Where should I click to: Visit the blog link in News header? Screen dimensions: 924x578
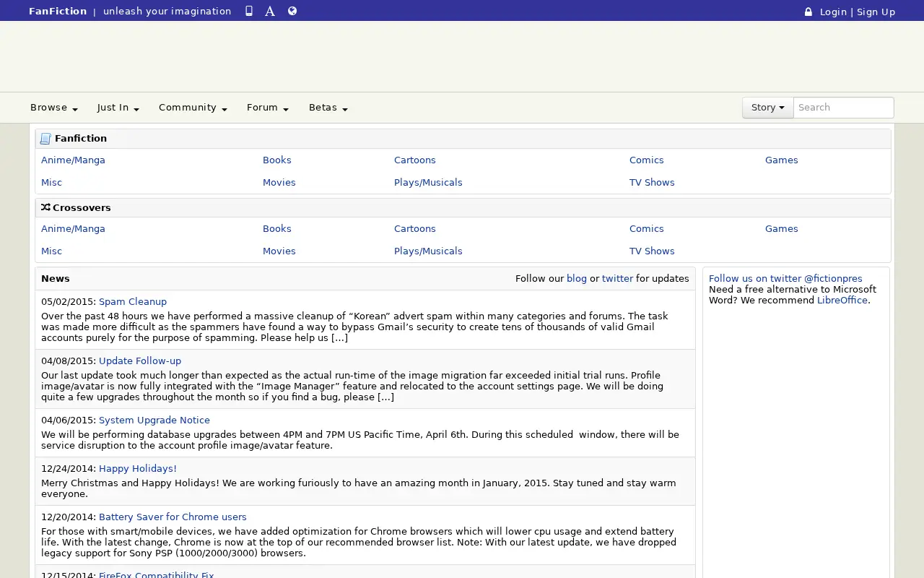577,279
